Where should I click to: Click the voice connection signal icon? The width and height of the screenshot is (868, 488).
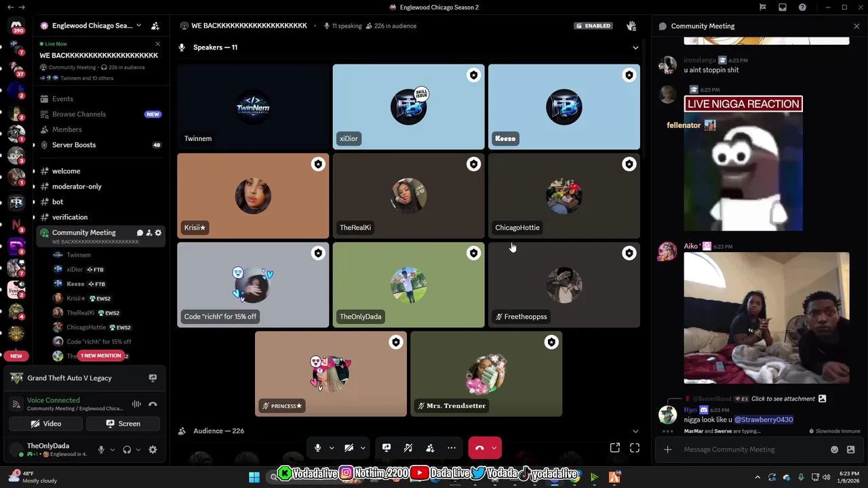pyautogui.click(x=16, y=405)
